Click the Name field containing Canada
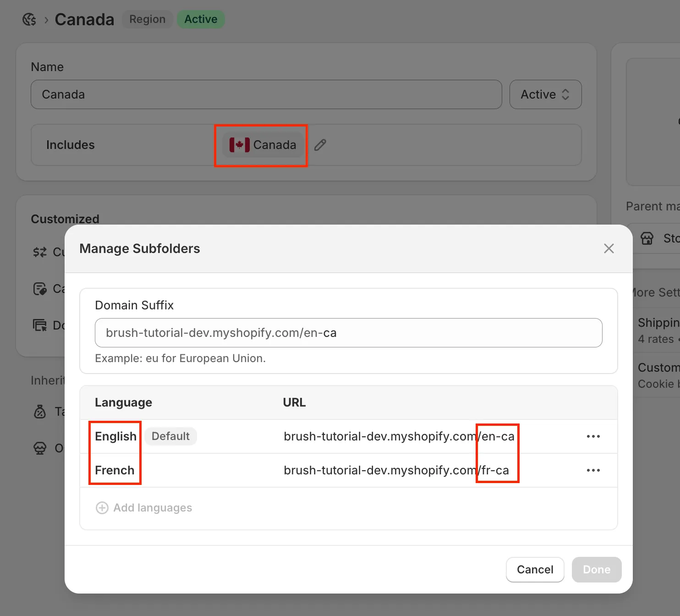 [x=266, y=94]
